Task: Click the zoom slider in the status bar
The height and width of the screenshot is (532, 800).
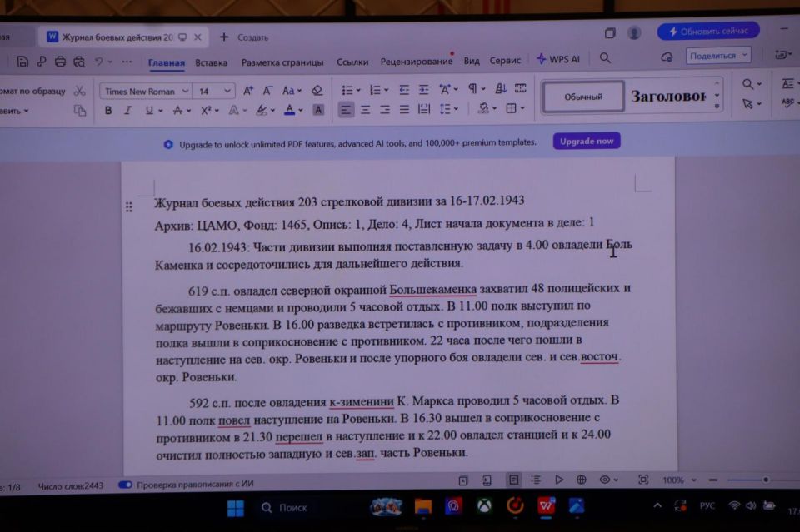Action: point(754,480)
